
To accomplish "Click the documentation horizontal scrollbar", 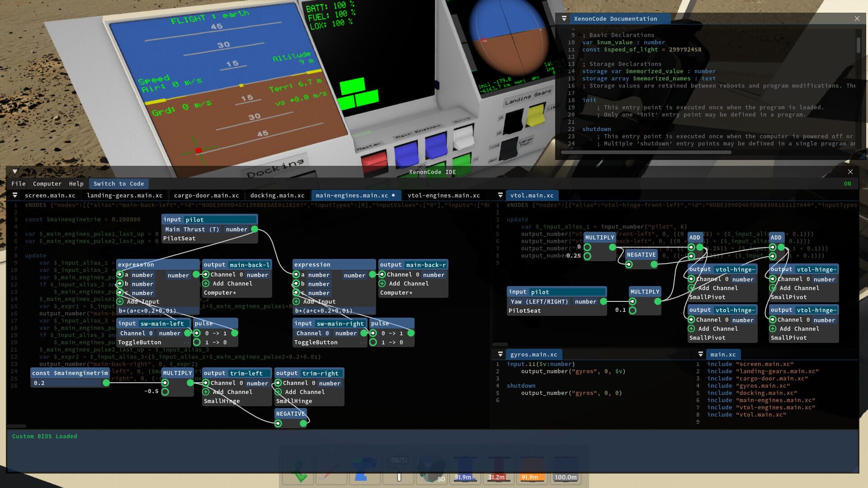I will pyautogui.click(x=646, y=153).
